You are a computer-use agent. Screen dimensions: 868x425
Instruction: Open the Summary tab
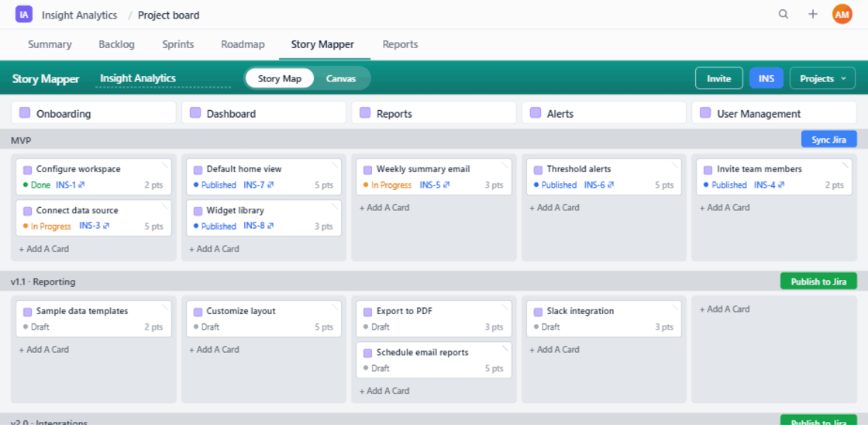point(50,44)
